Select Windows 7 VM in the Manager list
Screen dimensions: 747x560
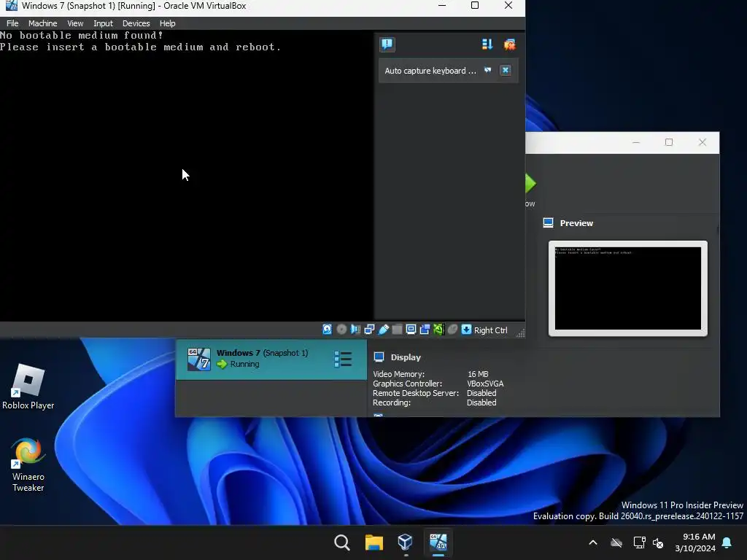point(271,359)
